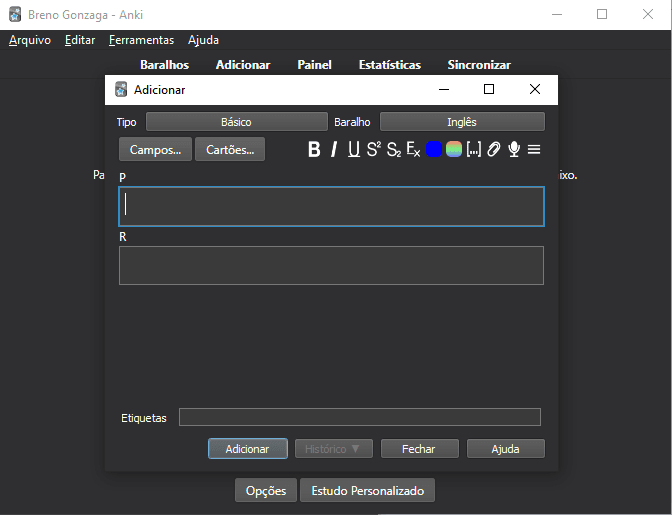The width and height of the screenshot is (672, 515).
Task: Remove formatting with the eraser Ex icon
Action: tap(413, 150)
